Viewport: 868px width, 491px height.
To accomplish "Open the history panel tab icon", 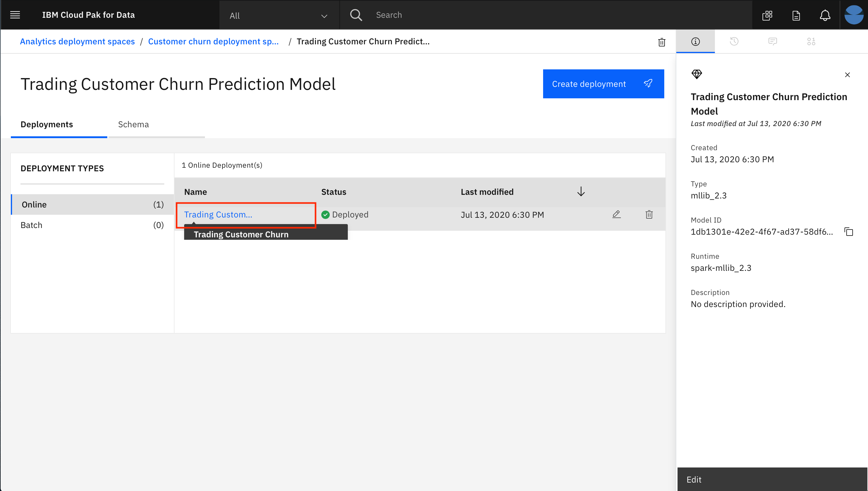I will 734,42.
